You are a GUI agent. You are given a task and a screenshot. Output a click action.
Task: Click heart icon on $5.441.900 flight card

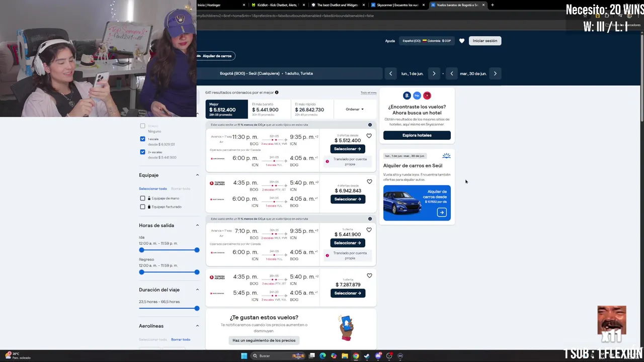(x=369, y=230)
